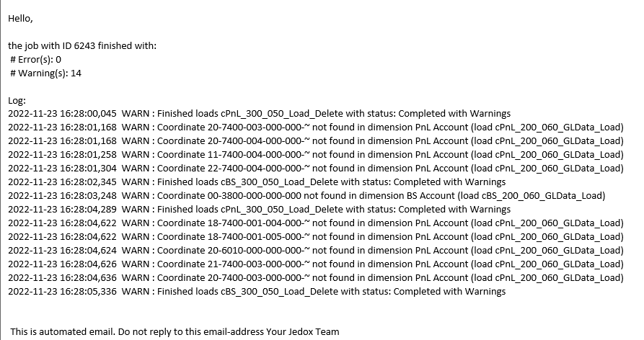644x340 pixels.
Task: Select the "# Error(s): 0" line
Action: pos(36,60)
